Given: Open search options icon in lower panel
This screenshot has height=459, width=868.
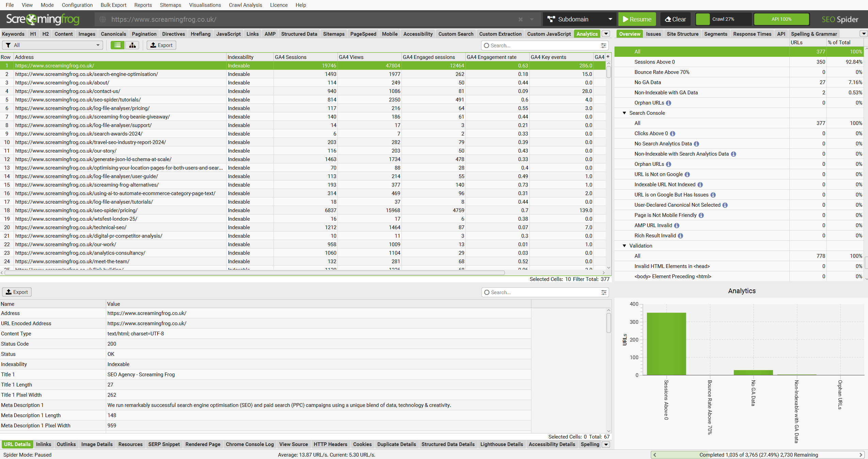Looking at the screenshot, I should [603, 292].
